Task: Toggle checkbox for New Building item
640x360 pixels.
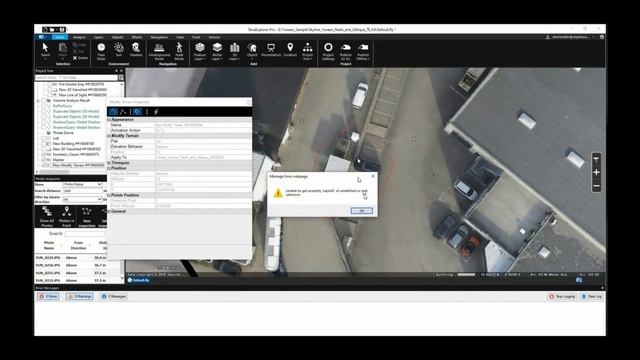Action: (x=44, y=144)
